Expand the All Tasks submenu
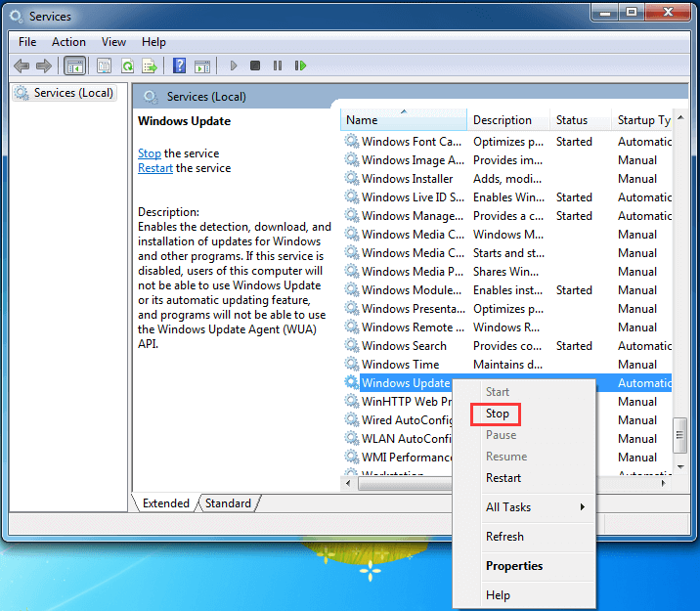Screen dimensions: 700x611 click(x=525, y=507)
